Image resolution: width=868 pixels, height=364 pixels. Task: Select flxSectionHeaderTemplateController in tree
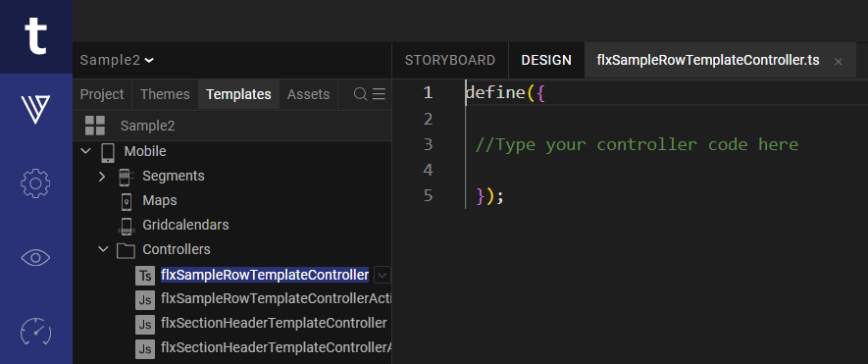click(274, 323)
